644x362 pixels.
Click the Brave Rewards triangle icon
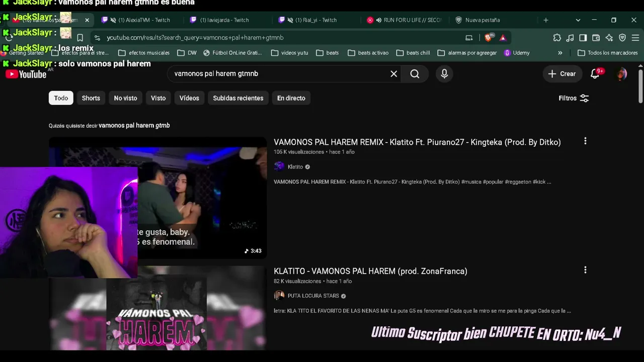(x=503, y=38)
